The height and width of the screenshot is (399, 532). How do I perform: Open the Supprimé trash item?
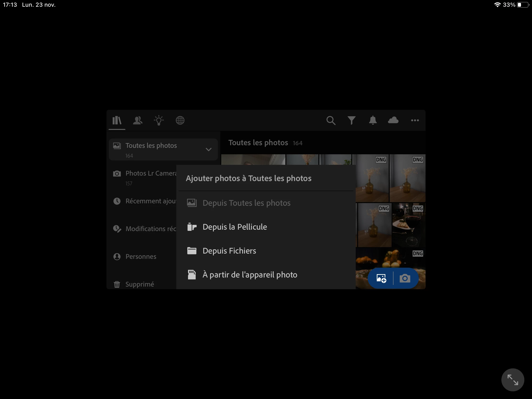139,284
